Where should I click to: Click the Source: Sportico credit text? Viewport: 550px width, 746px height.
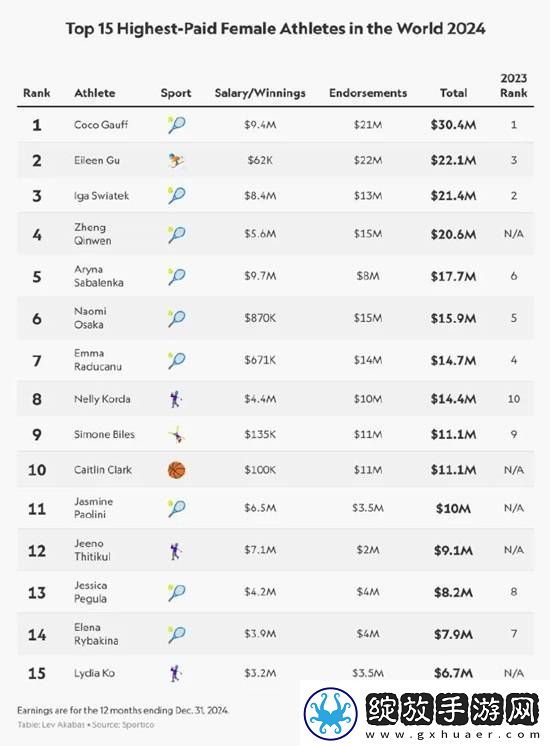click(123, 725)
